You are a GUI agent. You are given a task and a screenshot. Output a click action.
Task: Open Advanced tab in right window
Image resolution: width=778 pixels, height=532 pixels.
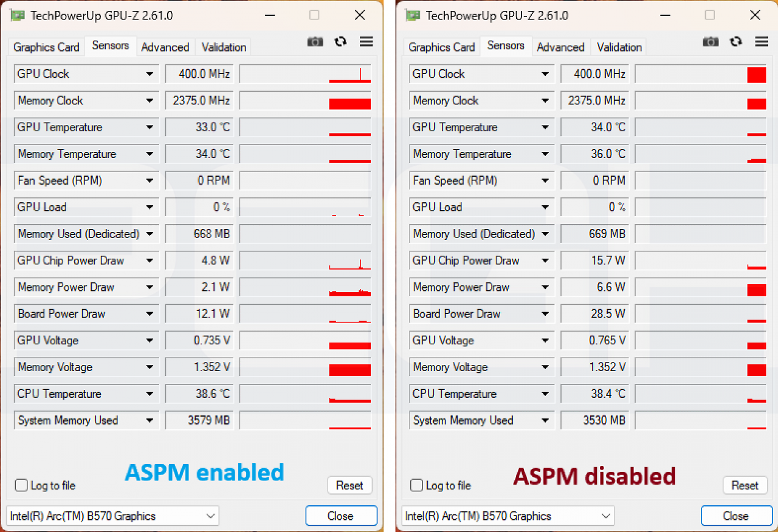point(560,47)
